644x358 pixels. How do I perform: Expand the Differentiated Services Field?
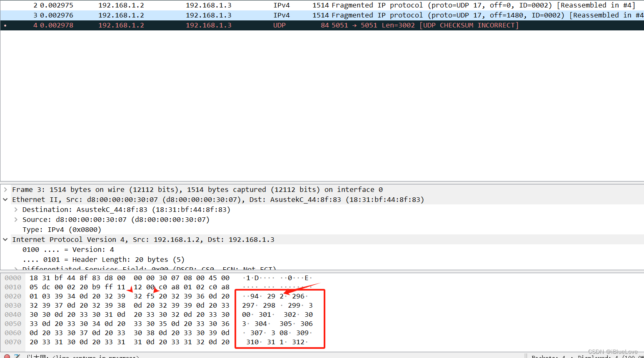[15, 268]
